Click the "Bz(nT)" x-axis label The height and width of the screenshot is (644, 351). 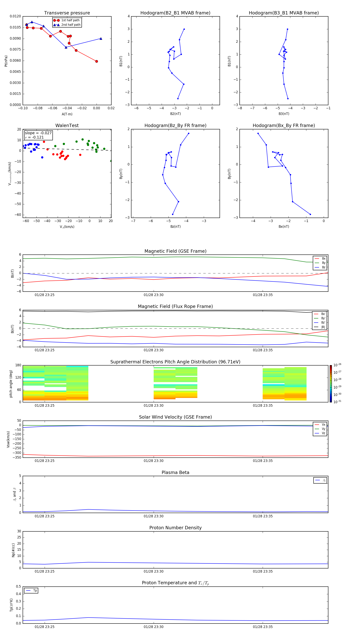(175, 227)
